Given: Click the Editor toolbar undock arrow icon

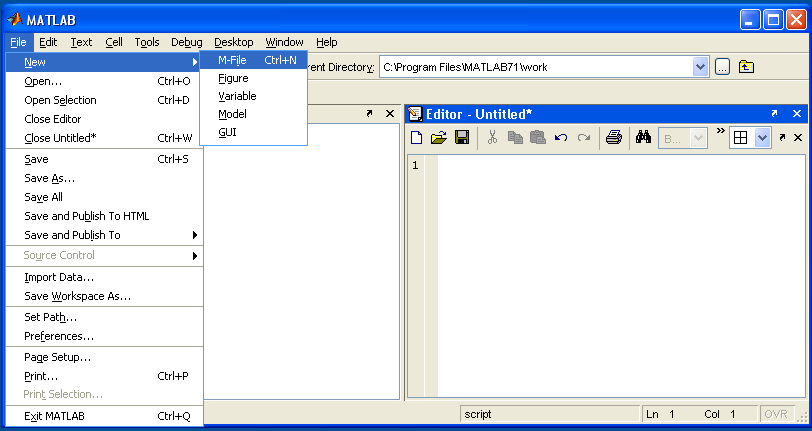Looking at the screenshot, I should [x=782, y=137].
